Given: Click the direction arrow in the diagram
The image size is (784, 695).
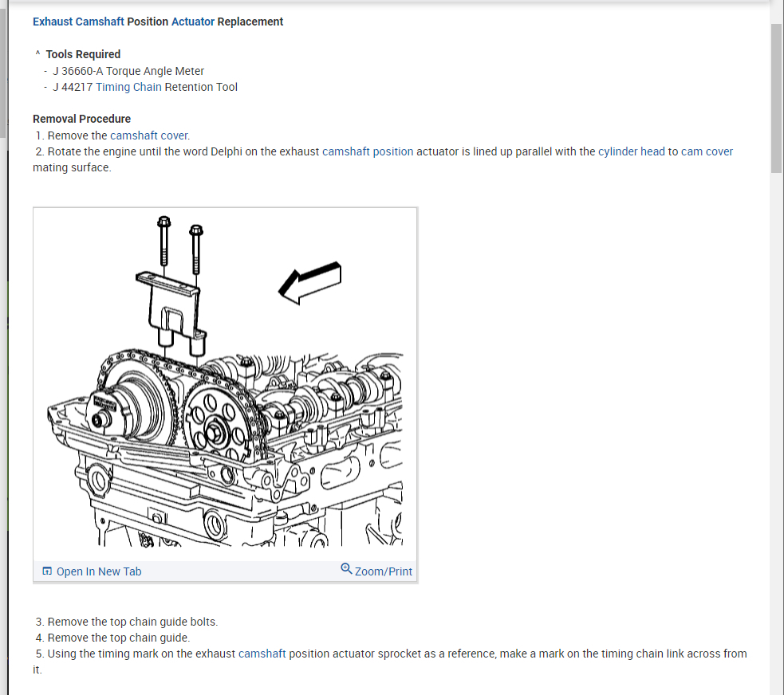Looking at the screenshot, I should 310,283.
